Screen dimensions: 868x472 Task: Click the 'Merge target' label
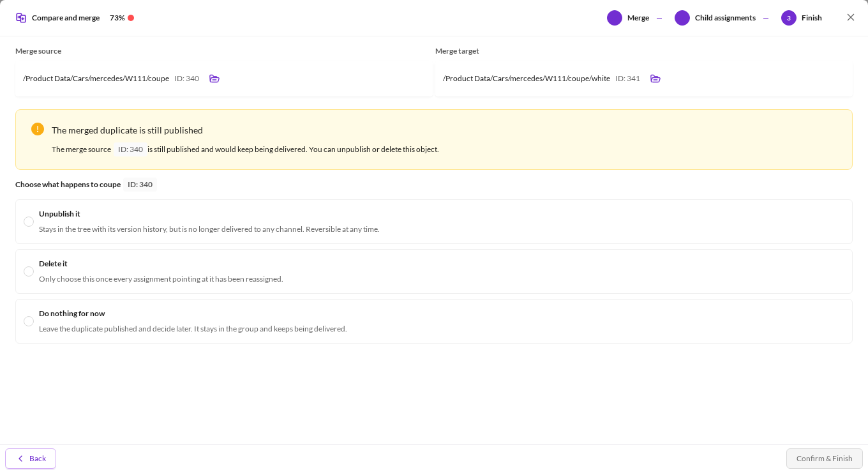(457, 51)
